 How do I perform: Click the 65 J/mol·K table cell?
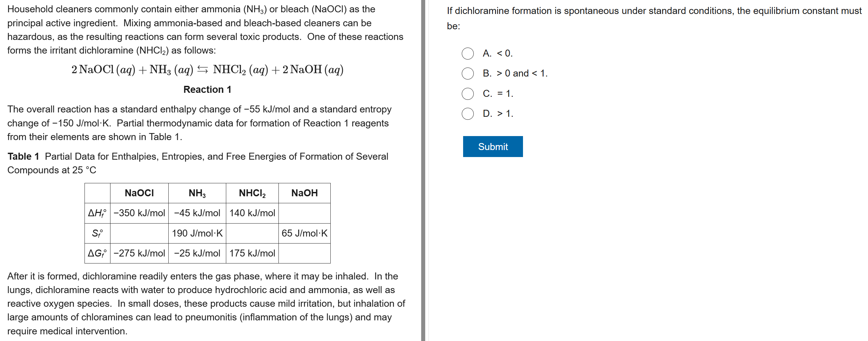pos(304,233)
